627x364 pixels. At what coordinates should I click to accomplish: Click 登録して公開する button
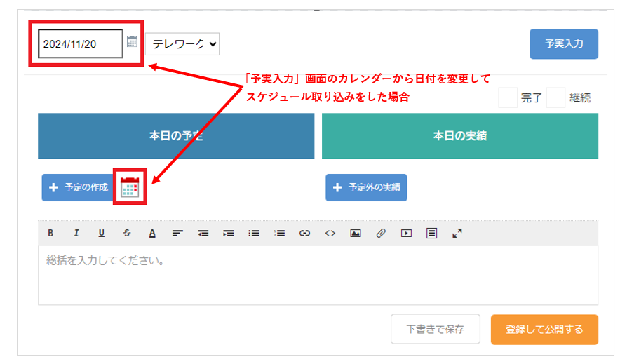tap(545, 330)
